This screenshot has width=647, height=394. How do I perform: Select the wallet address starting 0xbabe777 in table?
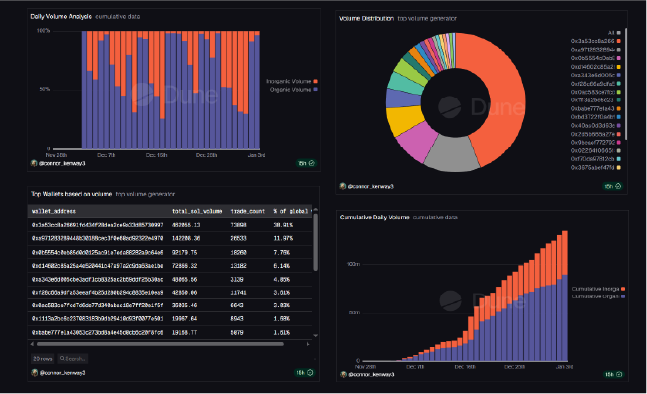tap(97, 332)
